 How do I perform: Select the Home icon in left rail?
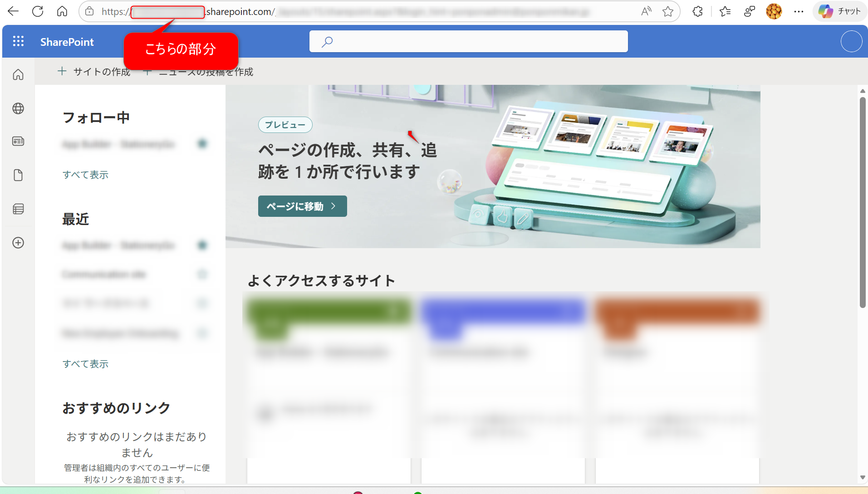pos(18,74)
